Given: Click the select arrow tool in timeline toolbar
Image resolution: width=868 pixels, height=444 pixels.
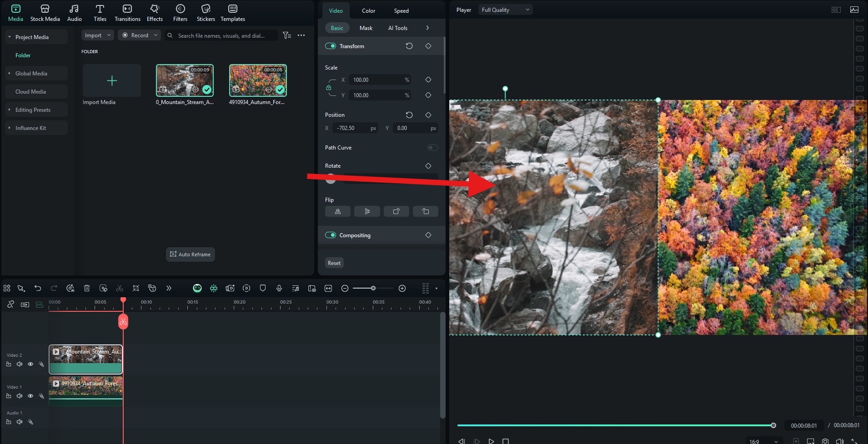Looking at the screenshot, I should 21,288.
